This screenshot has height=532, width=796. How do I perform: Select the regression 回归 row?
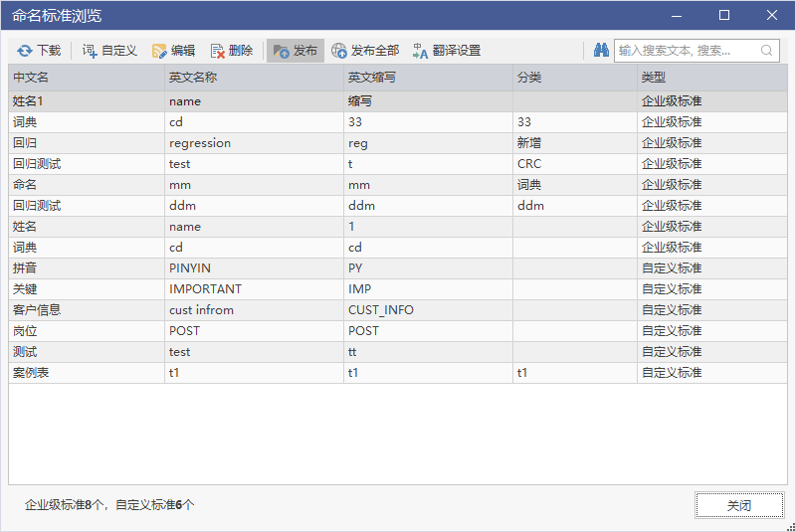point(397,143)
